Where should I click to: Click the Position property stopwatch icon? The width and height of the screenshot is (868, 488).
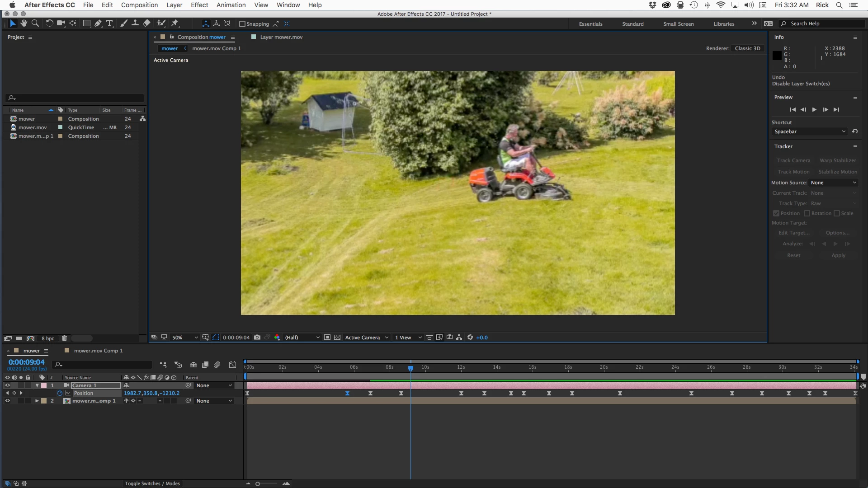click(60, 393)
